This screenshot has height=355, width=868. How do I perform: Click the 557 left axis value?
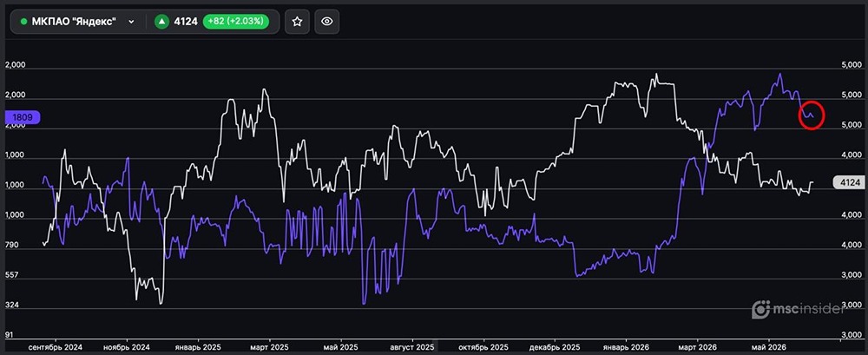coord(11,275)
